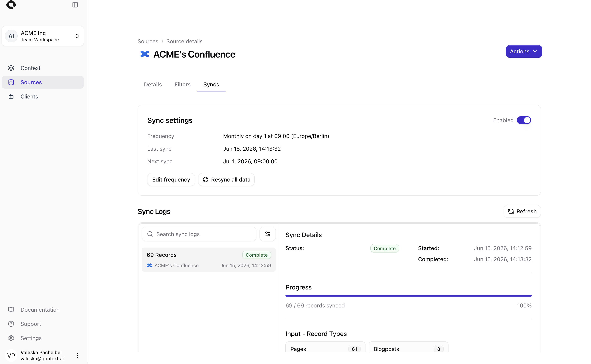This screenshot has height=364, width=591.
Task: Open Sources in the sidebar
Action: [x=42, y=82]
